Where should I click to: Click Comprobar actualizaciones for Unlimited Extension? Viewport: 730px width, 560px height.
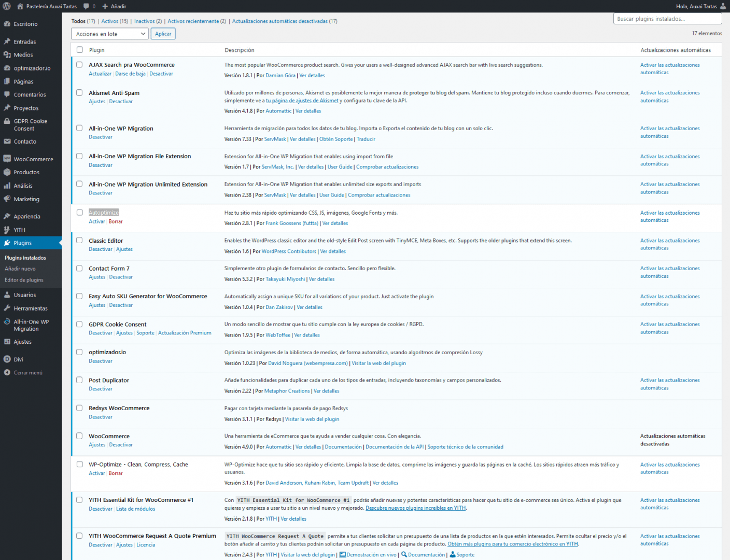point(379,195)
